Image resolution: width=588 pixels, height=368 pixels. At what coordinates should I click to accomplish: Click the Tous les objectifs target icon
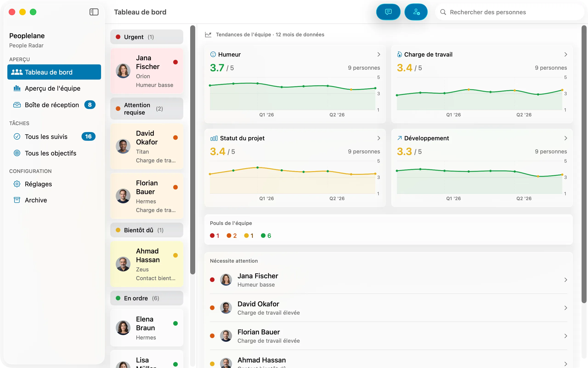point(17,153)
